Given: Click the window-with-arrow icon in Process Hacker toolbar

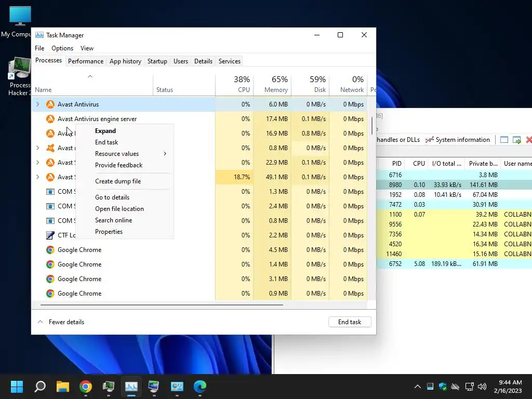Looking at the screenshot, I should tap(517, 140).
